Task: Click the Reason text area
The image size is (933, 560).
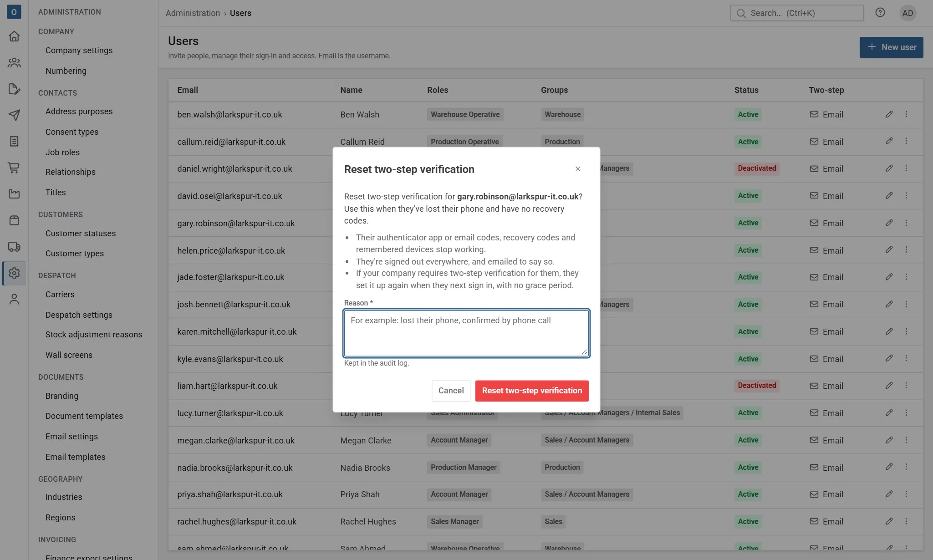Action: click(466, 333)
